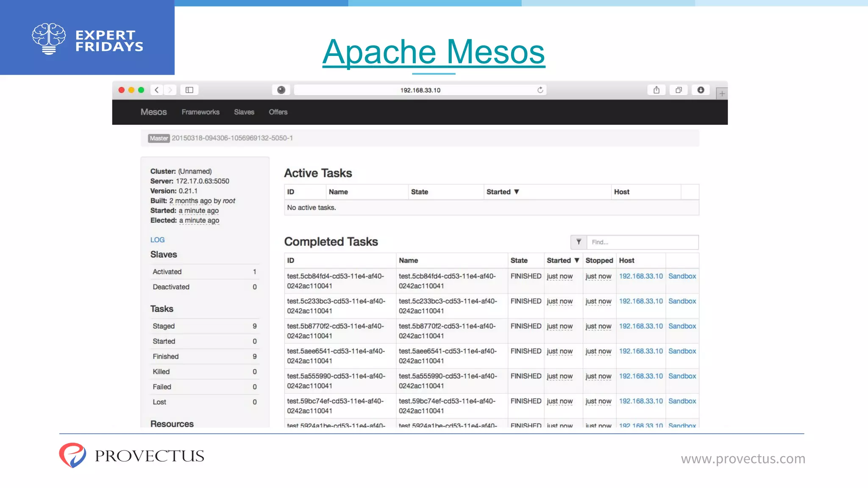
Task: Open the Downloads icon in Safari toolbar
Action: pyautogui.click(x=701, y=90)
